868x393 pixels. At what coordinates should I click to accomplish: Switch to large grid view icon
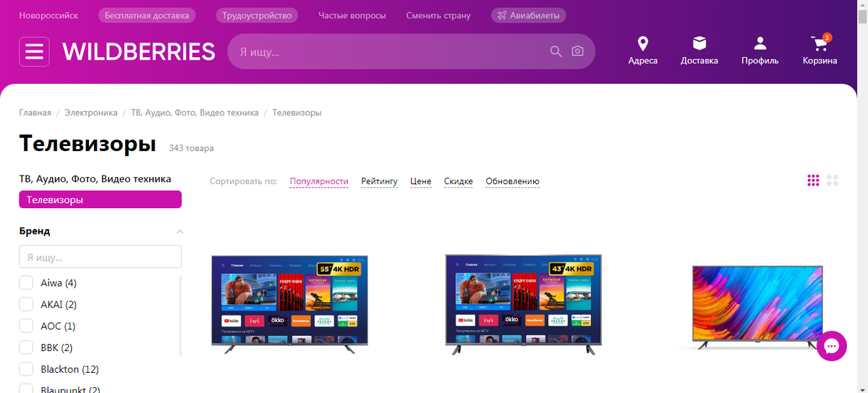point(833,181)
